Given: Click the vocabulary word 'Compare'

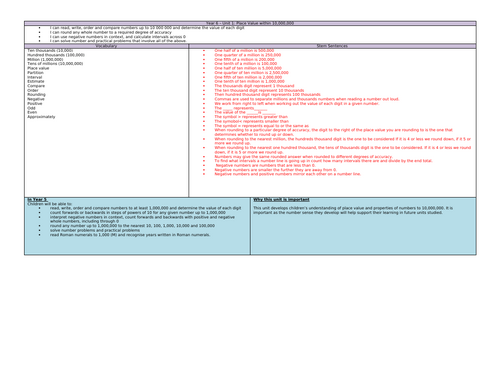Looking at the screenshot, I should point(36,86).
